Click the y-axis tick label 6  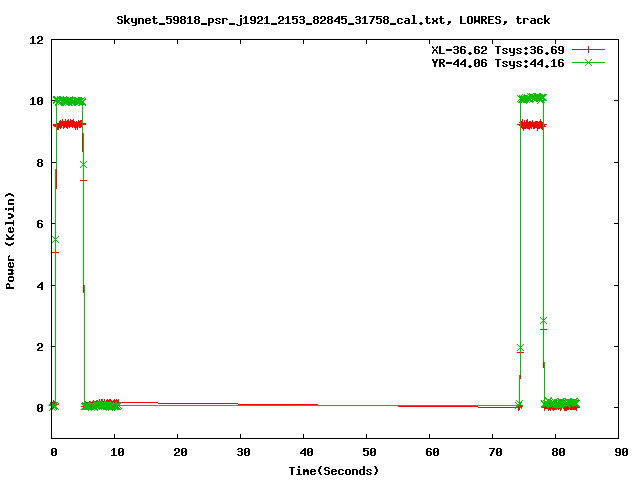click(x=40, y=224)
